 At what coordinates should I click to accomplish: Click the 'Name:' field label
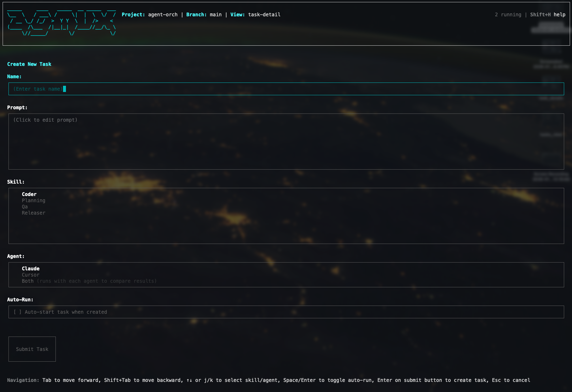coord(14,77)
